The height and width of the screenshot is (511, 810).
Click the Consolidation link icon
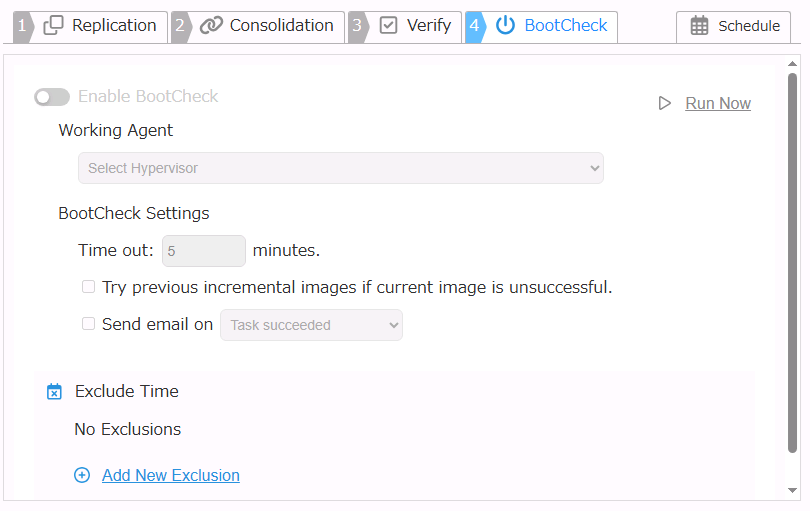tap(211, 26)
